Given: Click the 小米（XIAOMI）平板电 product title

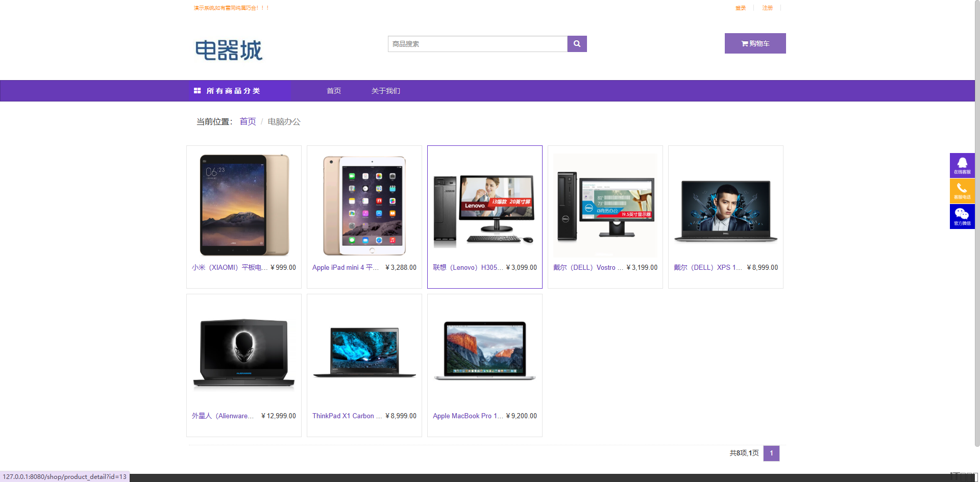Looking at the screenshot, I should pos(229,267).
